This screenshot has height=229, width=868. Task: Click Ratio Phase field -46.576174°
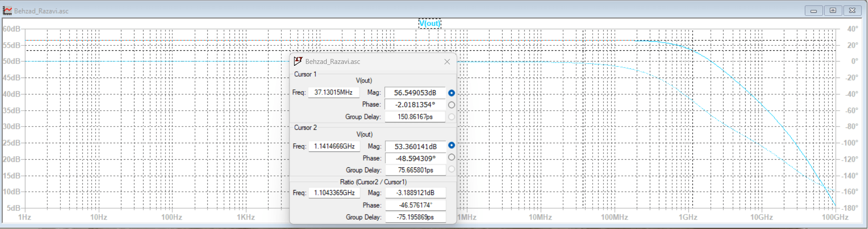[x=415, y=205]
